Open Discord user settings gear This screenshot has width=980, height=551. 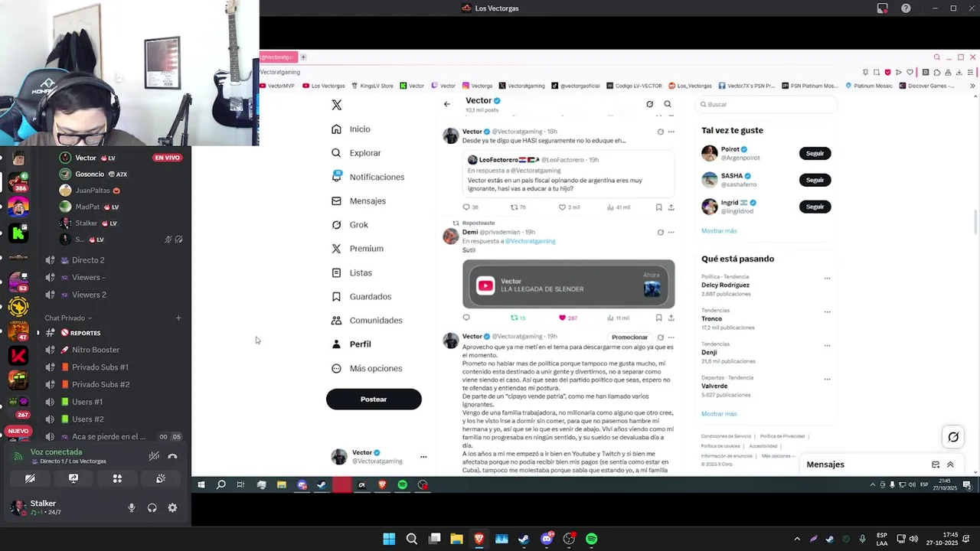(x=172, y=507)
